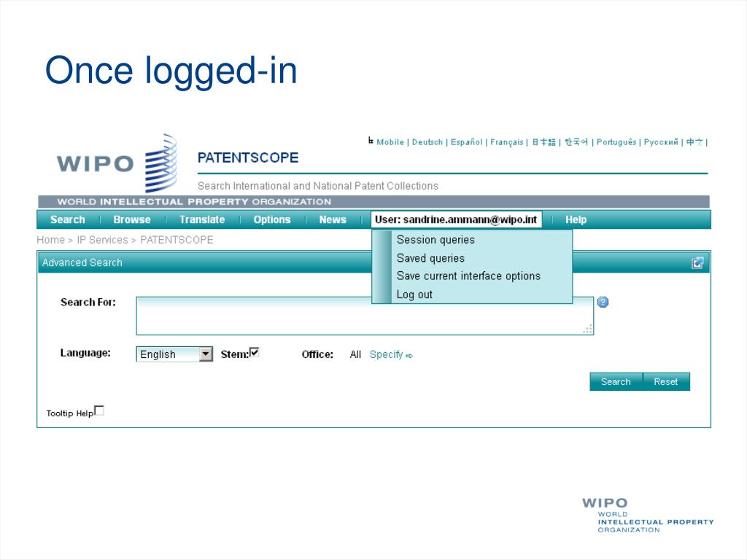
Task: Click the small mobile icon before Mobile
Action: coord(371,141)
